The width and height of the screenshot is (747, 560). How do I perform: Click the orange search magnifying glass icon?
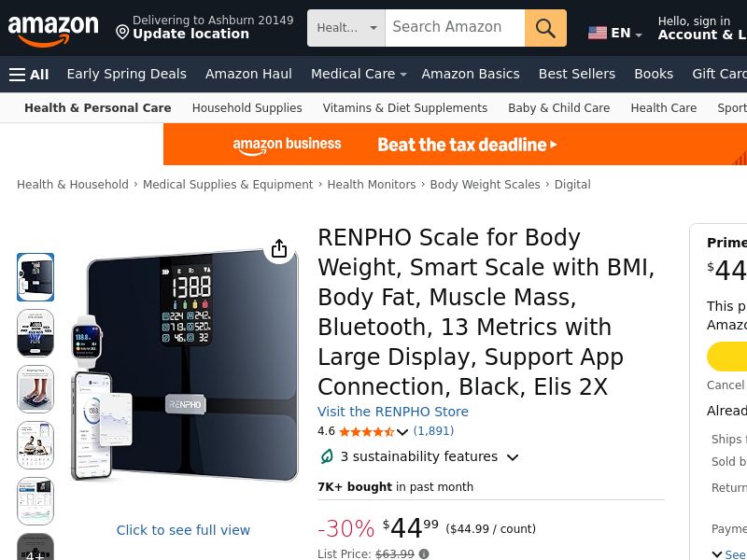pyautogui.click(x=545, y=28)
